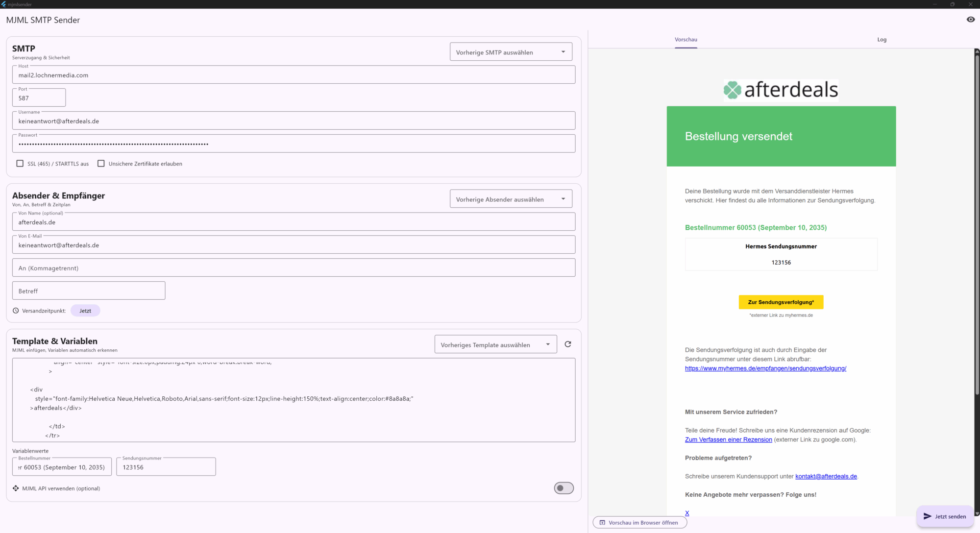Click the MJML API settings icon

coord(16,488)
